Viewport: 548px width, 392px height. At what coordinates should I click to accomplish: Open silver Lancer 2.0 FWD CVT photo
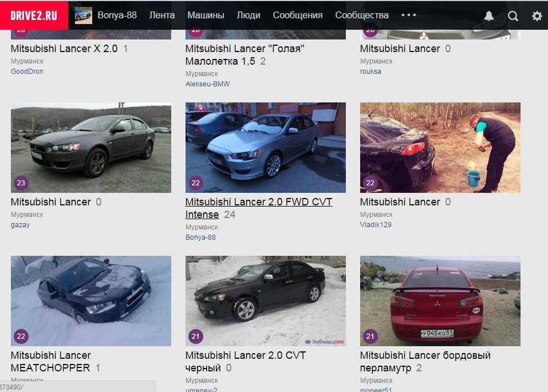click(266, 148)
